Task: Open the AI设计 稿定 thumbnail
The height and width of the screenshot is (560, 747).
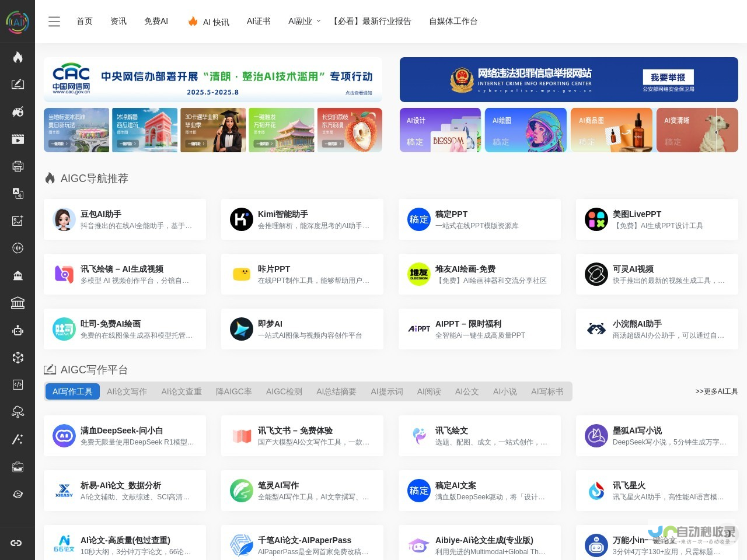Action: point(440,130)
